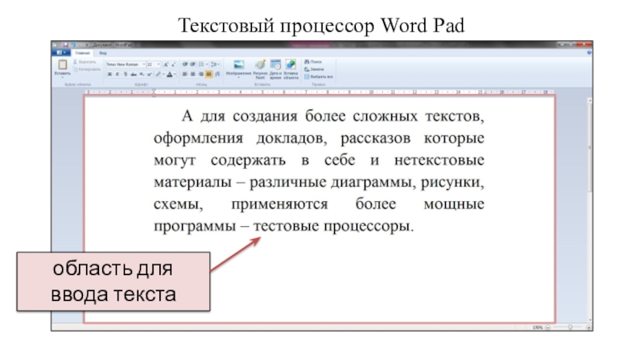Click the blue Help icon
The height and width of the screenshot is (362, 644).
(589, 52)
